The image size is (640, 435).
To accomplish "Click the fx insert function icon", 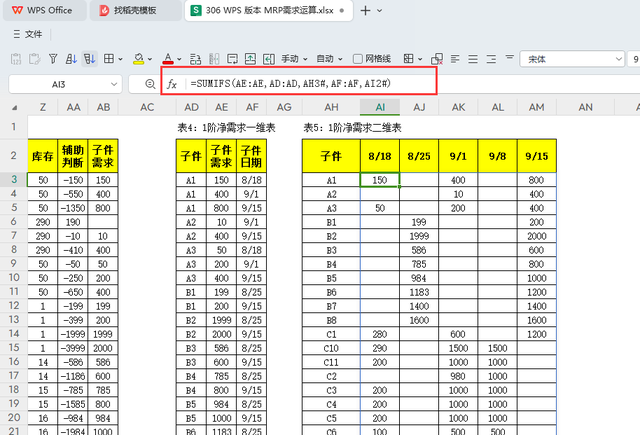I will click(x=172, y=84).
